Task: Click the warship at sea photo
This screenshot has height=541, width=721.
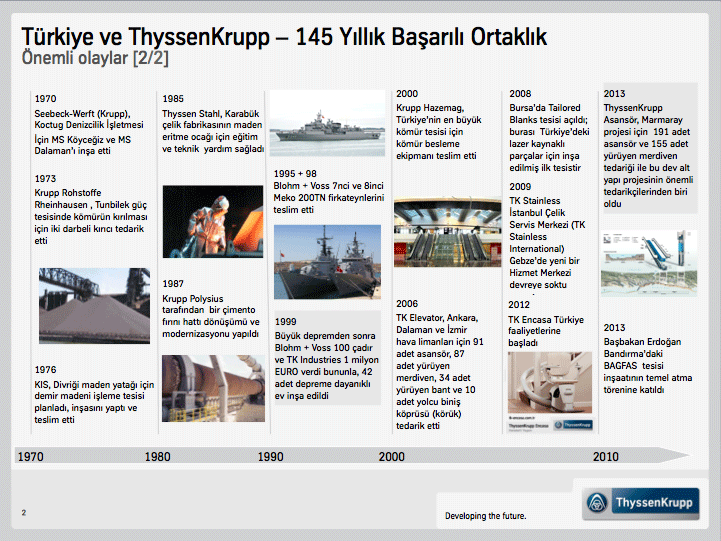Action: [327, 123]
